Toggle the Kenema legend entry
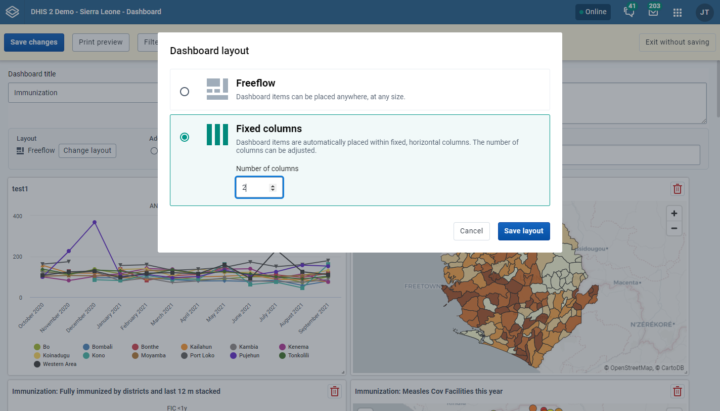 [294, 347]
